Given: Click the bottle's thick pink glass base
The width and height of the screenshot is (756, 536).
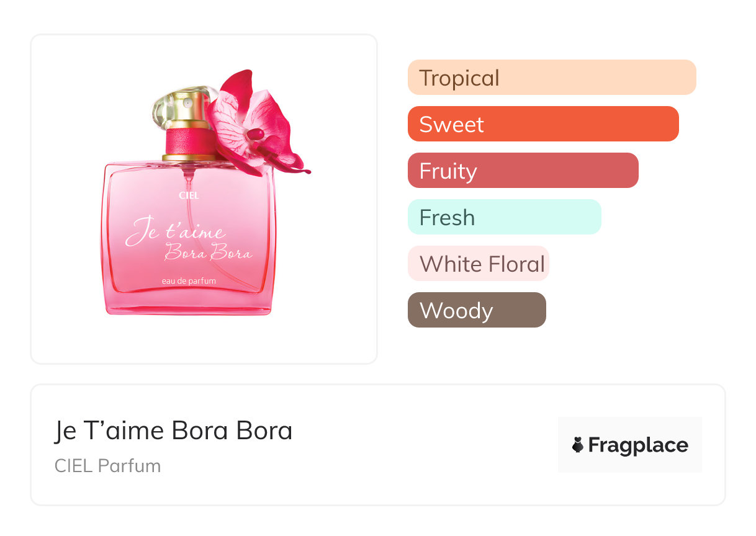Looking at the screenshot, I should pyautogui.click(x=189, y=305).
